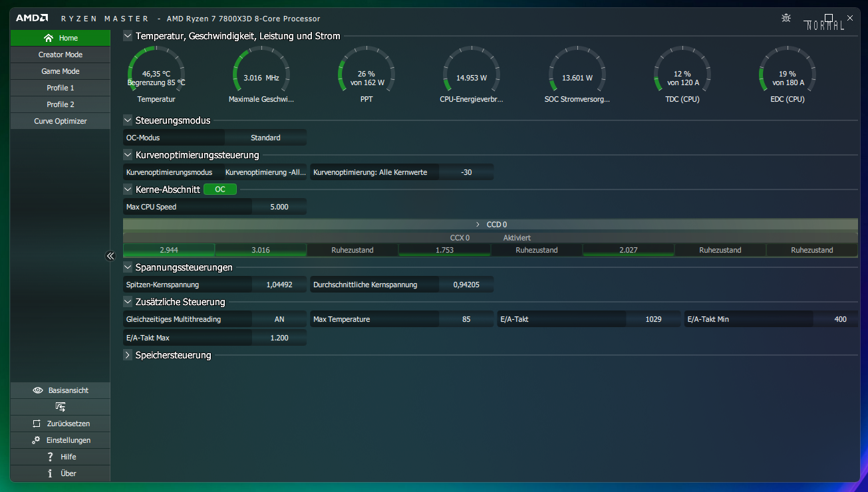Click core speed cell 3.016
The width and height of the screenshot is (868, 492).
click(x=261, y=250)
